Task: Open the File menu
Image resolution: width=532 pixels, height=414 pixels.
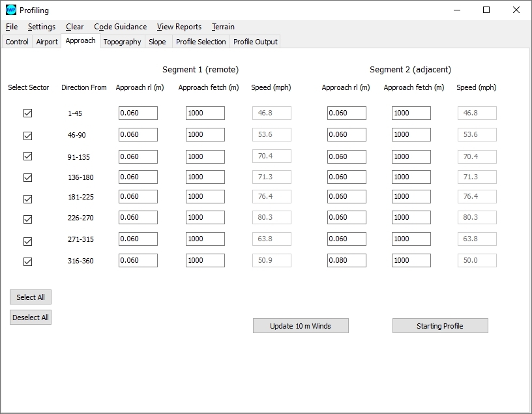Action: (x=12, y=27)
